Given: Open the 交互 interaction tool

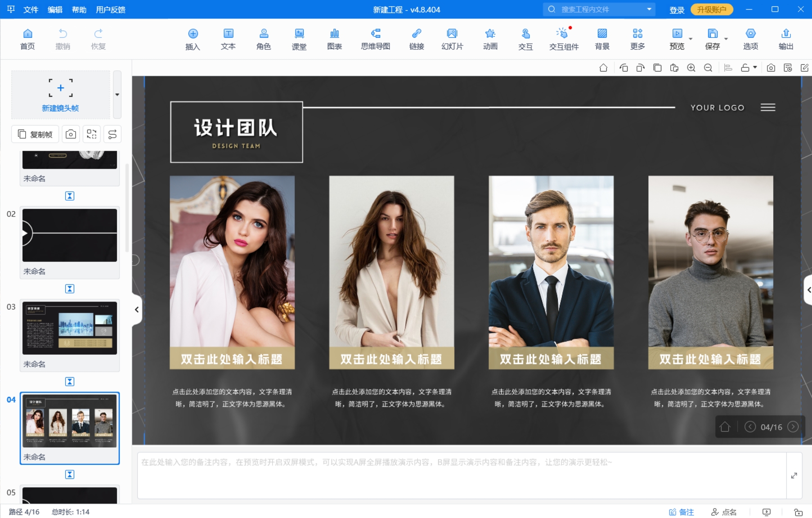Looking at the screenshot, I should tap(525, 39).
